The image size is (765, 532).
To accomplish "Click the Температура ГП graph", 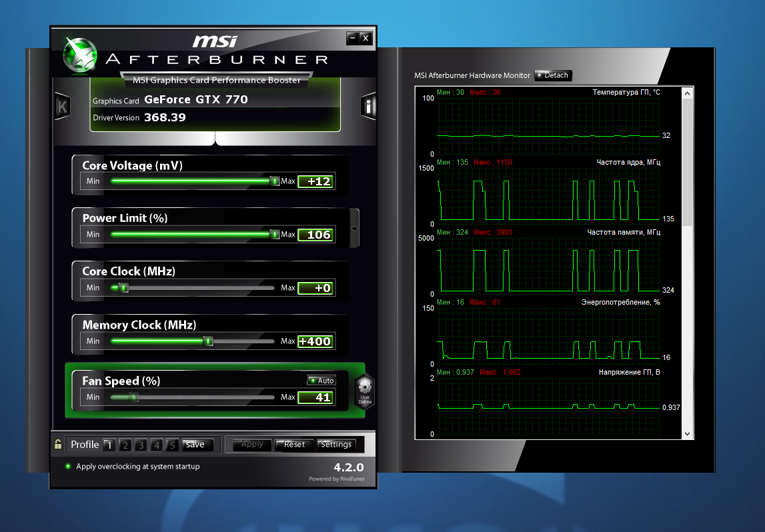I will point(548,126).
